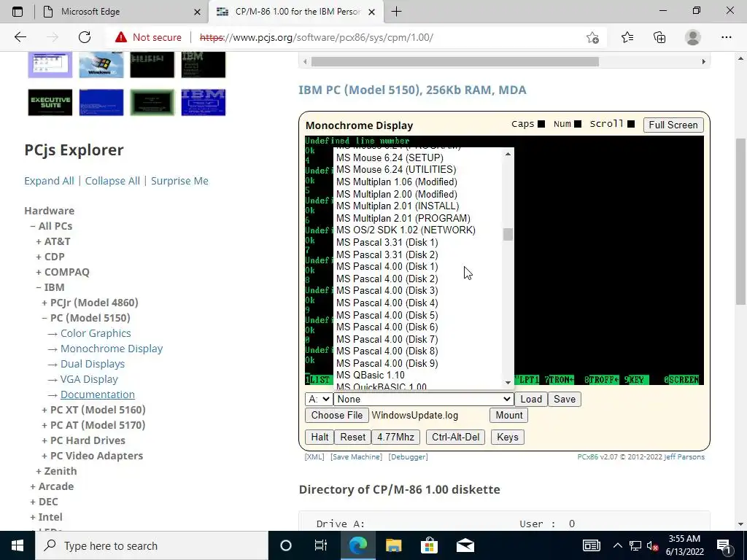Click the Full Screen button
Image resolution: width=747 pixels, height=560 pixels.
pyautogui.click(x=673, y=125)
